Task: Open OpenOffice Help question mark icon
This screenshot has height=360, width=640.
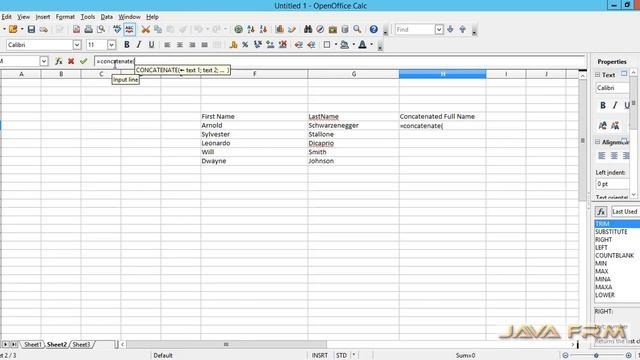Action: click(373, 29)
